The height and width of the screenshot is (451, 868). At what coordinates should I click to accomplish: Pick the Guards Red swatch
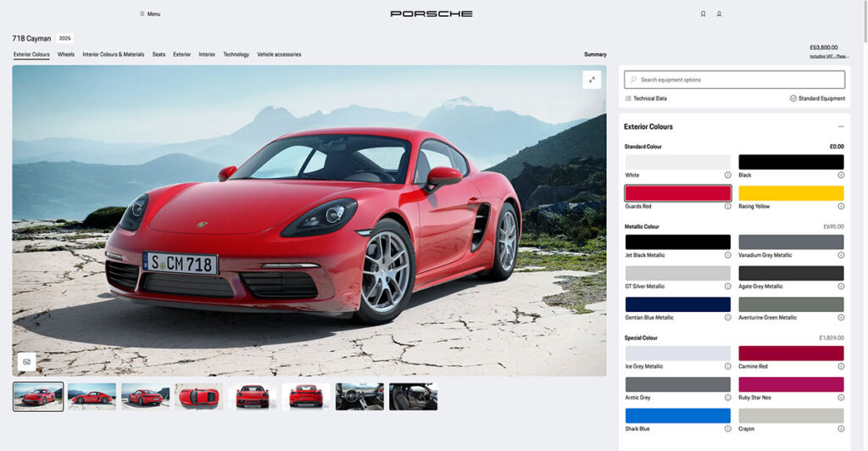[678, 193]
